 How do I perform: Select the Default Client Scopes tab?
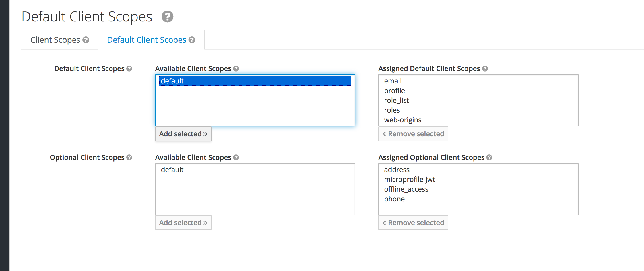(x=147, y=40)
